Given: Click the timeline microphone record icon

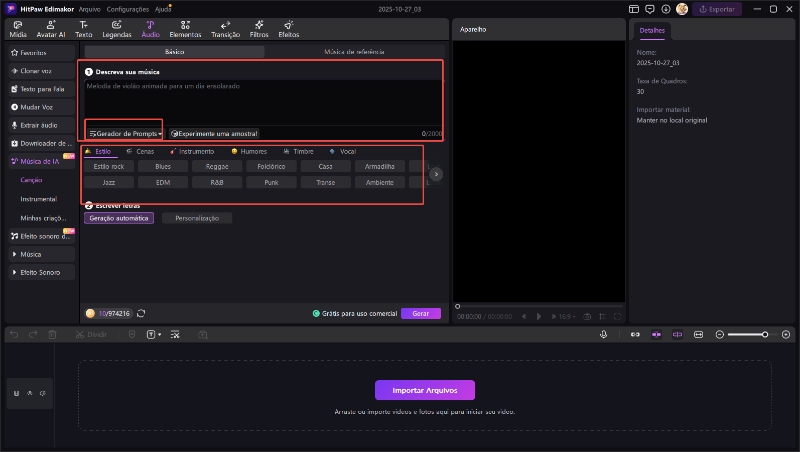Looking at the screenshot, I should (604, 334).
